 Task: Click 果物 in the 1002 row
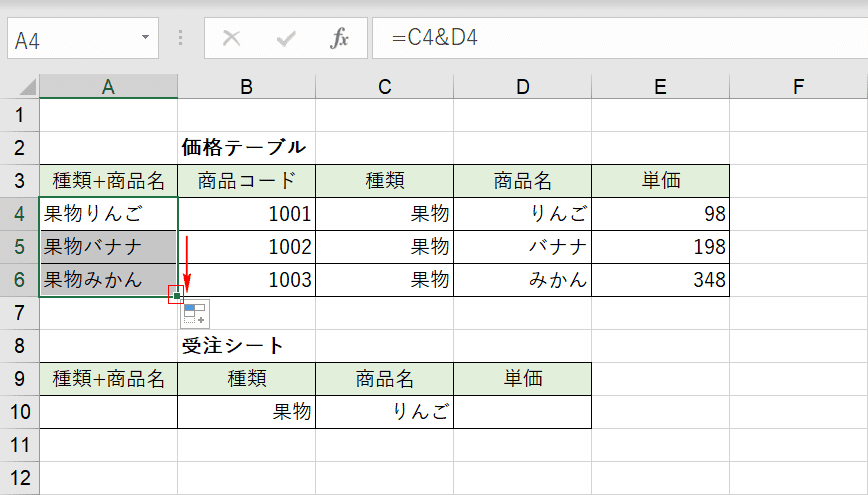click(x=385, y=247)
